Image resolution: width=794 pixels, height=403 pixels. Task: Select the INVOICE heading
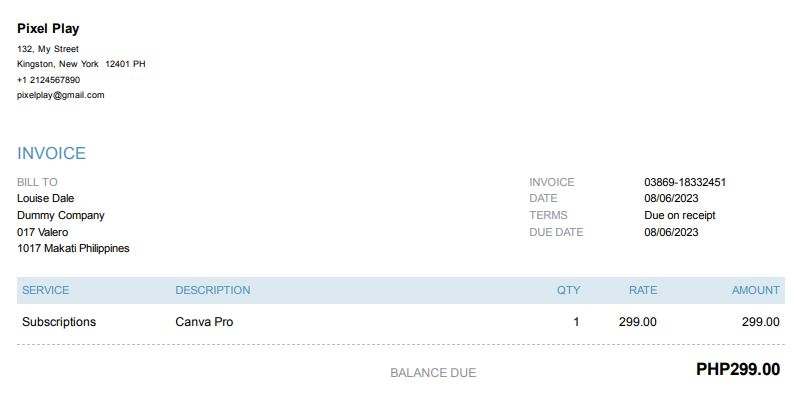[x=51, y=153]
